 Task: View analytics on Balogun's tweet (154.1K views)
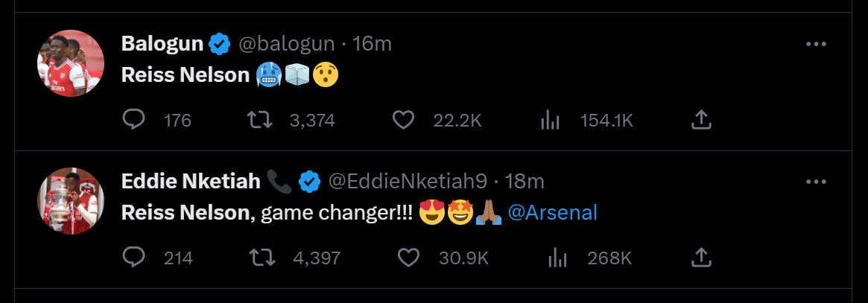(x=550, y=120)
